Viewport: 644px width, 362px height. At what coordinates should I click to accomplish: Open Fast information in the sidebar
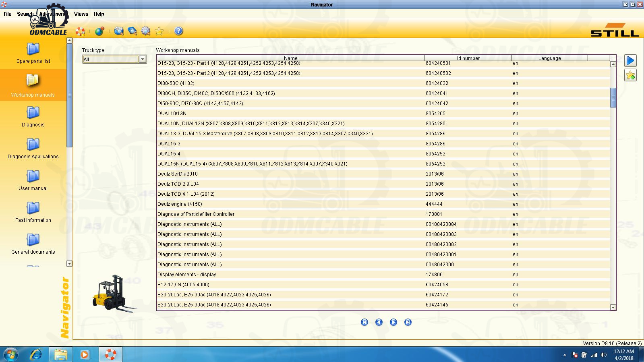click(33, 212)
